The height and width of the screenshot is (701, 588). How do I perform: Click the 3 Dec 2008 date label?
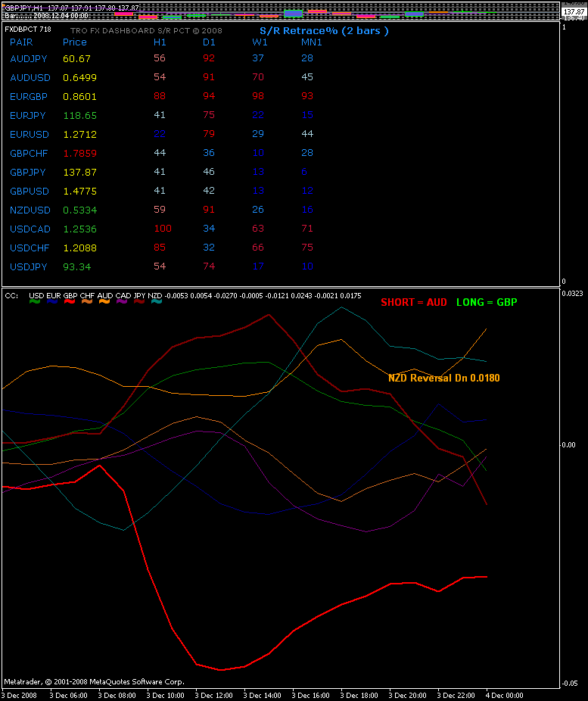20,696
